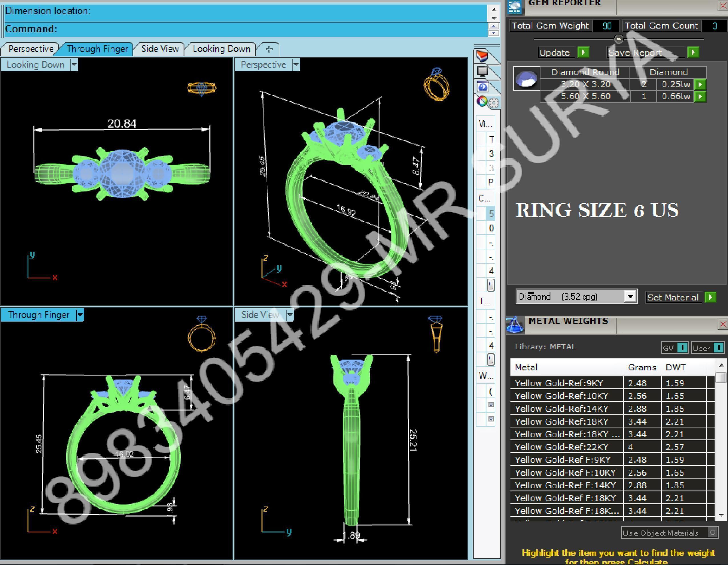Click the Perspective viewport title label
Image resolution: width=728 pixels, height=565 pixels.
(x=263, y=64)
